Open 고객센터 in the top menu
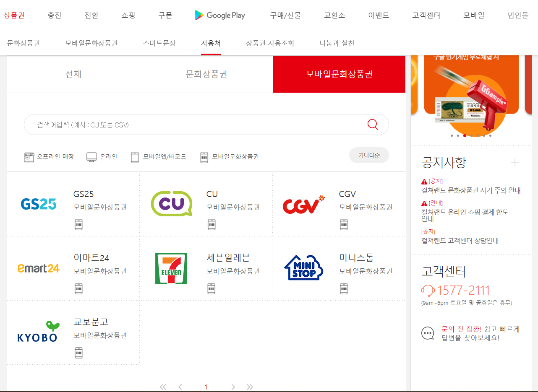 point(426,16)
